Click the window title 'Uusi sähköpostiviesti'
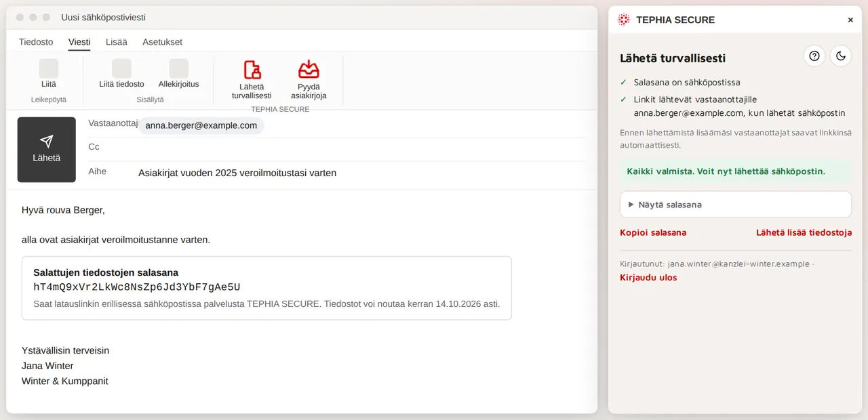Image resolution: width=868 pixels, height=420 pixels. point(103,18)
